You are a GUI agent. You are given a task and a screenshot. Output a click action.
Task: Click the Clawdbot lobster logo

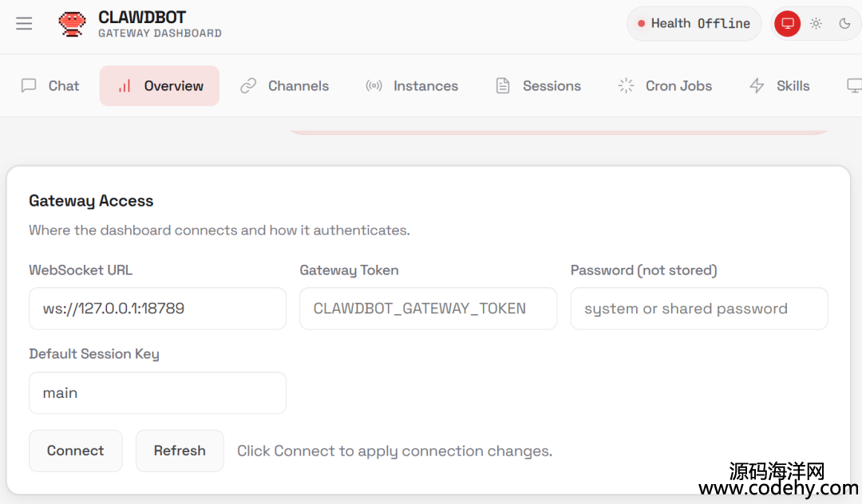point(73,24)
